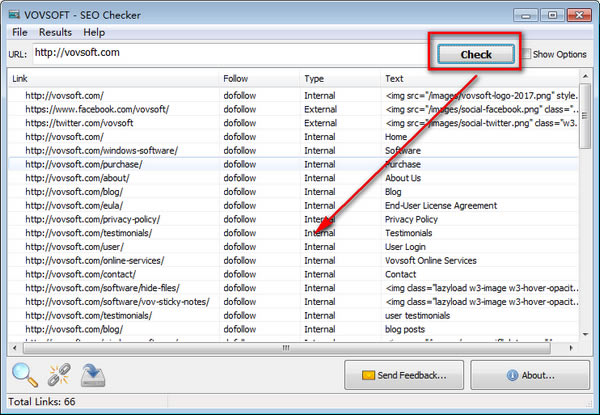Click the broken link checker icon
600x415 pixels.
pyautogui.click(x=59, y=374)
